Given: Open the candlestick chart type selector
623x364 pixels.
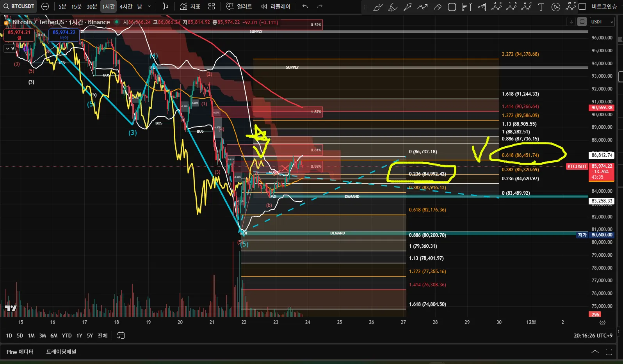Looking at the screenshot, I should [165, 6].
